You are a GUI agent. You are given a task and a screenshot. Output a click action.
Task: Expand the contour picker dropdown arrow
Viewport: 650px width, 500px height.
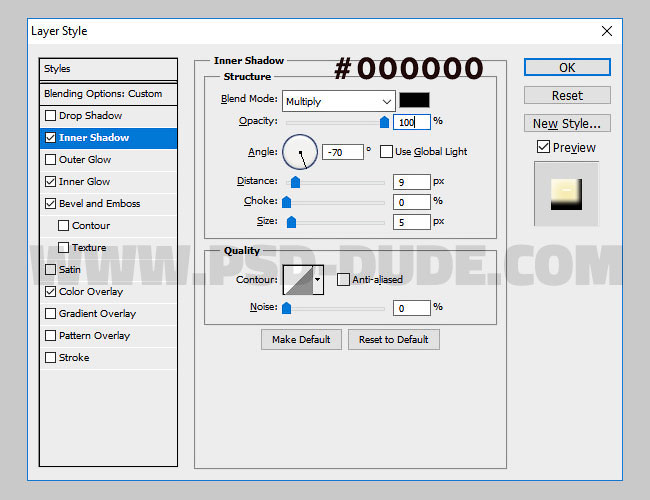(318, 280)
